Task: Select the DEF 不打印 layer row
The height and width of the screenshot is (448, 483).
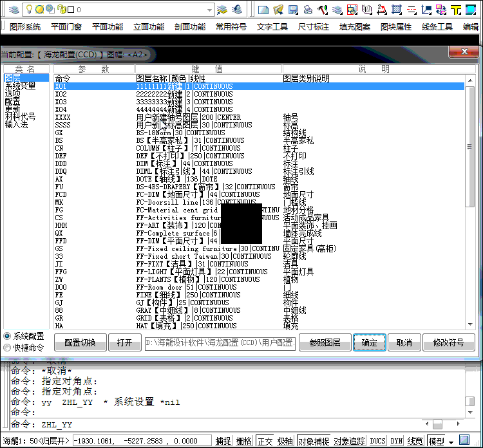Action: tap(259, 156)
